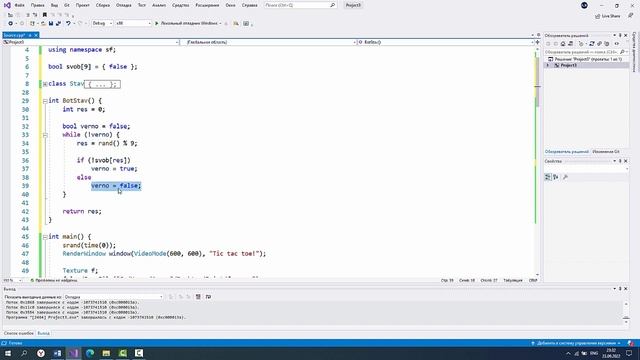Image resolution: width=640 pixels, height=360 pixels.
Task: Click Solution Explorer sync icon
Action: (592, 44)
